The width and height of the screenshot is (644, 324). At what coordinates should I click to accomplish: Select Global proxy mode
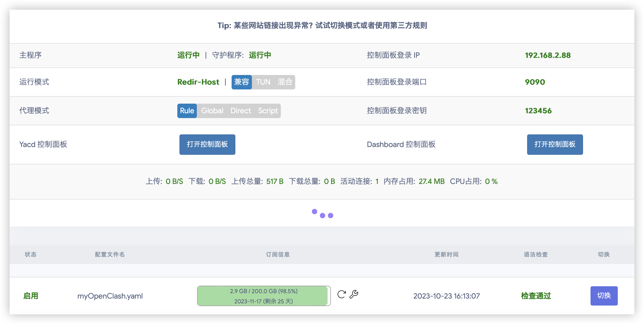(212, 111)
